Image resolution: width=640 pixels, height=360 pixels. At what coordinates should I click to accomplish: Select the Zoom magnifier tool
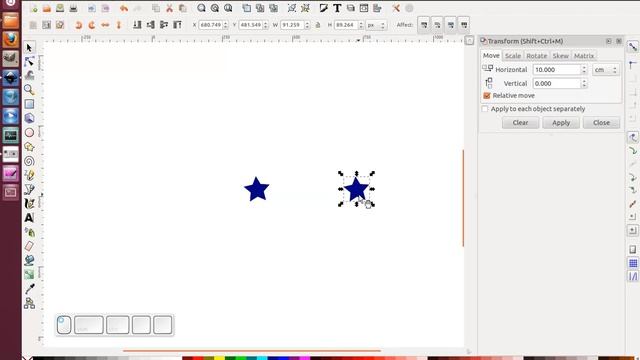(x=29, y=89)
